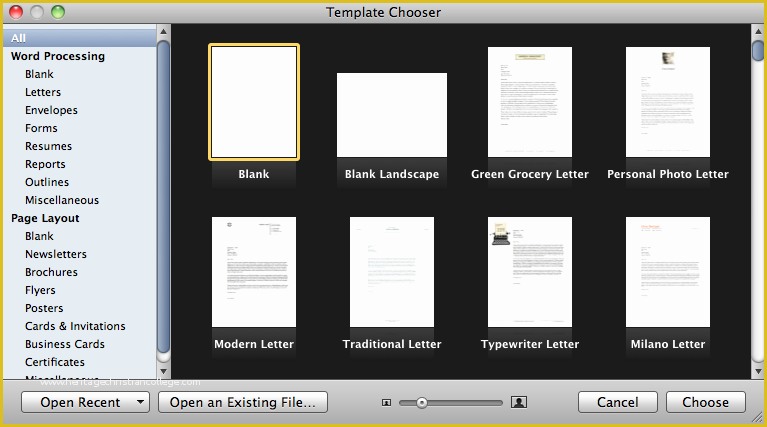
Task: Select the Envelopes category
Action: coord(51,110)
